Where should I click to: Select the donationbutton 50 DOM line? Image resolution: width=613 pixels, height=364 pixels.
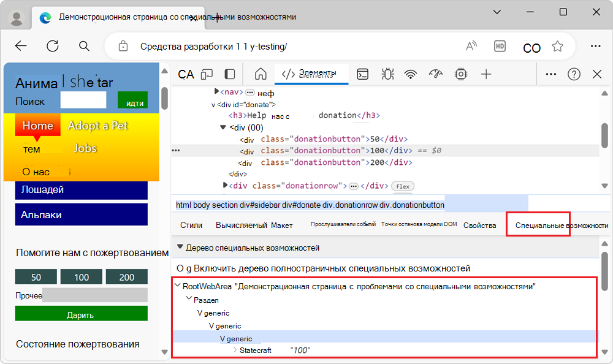tap(324, 139)
